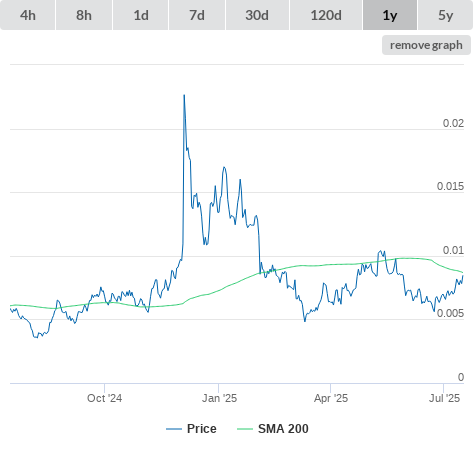Click the price spike peak on chart
This screenshot has width=474, height=455.
pyautogui.click(x=184, y=96)
